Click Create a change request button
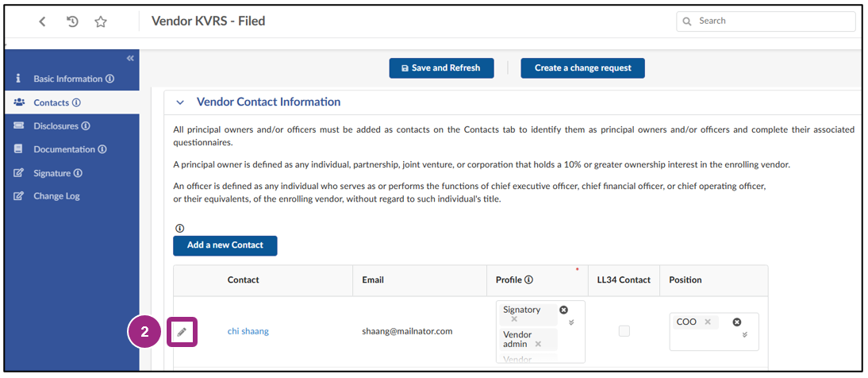 pos(582,68)
